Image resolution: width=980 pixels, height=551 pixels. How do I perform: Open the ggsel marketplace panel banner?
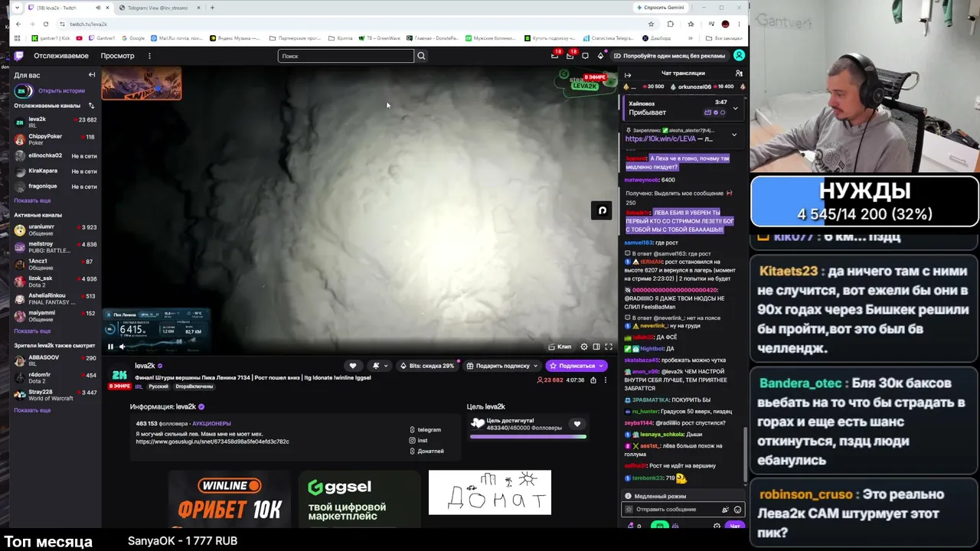(360, 499)
